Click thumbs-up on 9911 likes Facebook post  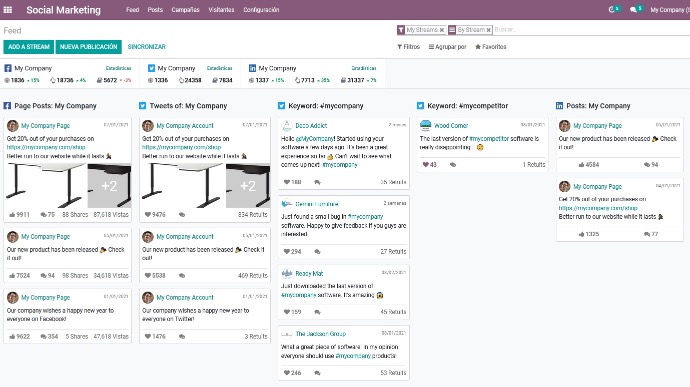(x=12, y=214)
